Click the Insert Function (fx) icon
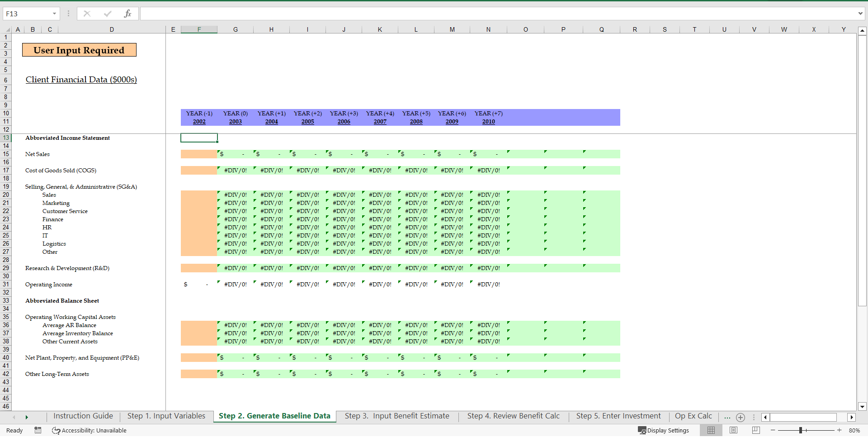Screen dimensions: 868x437 point(128,14)
